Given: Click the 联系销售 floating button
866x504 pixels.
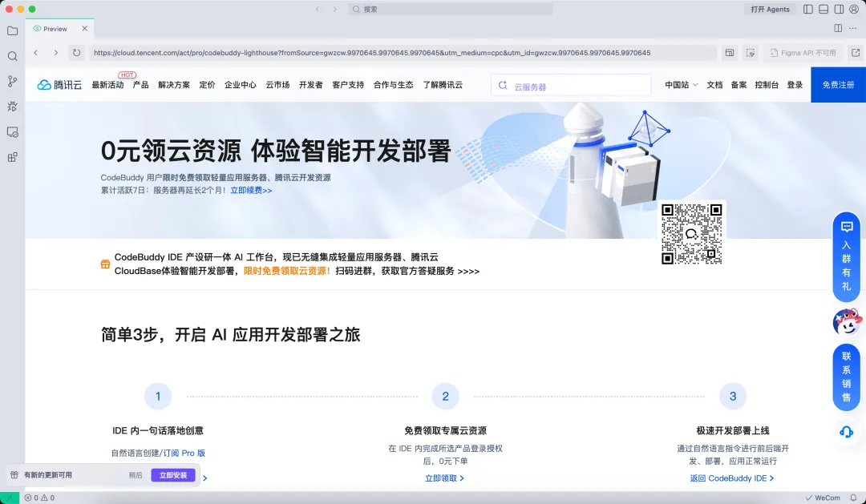Looking at the screenshot, I should 846,377.
